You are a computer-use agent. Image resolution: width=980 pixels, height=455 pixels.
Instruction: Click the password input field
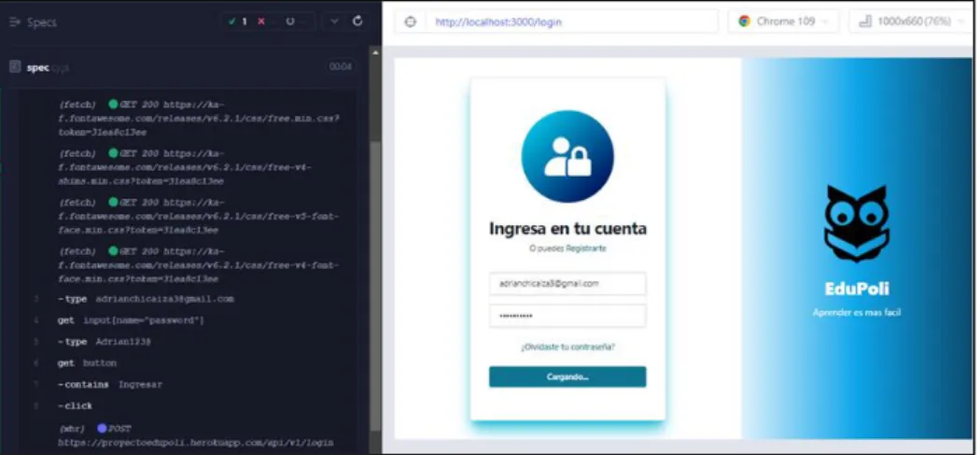pos(567,316)
